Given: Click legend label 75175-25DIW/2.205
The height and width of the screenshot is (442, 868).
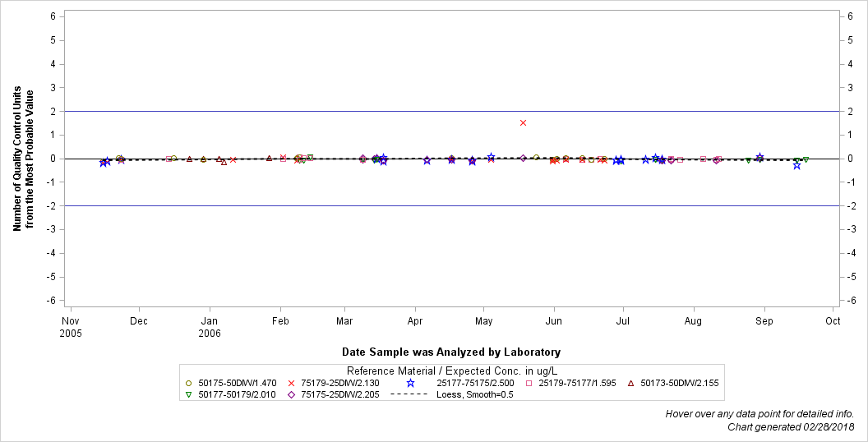Looking at the screenshot, I should pyautogui.click(x=340, y=395).
